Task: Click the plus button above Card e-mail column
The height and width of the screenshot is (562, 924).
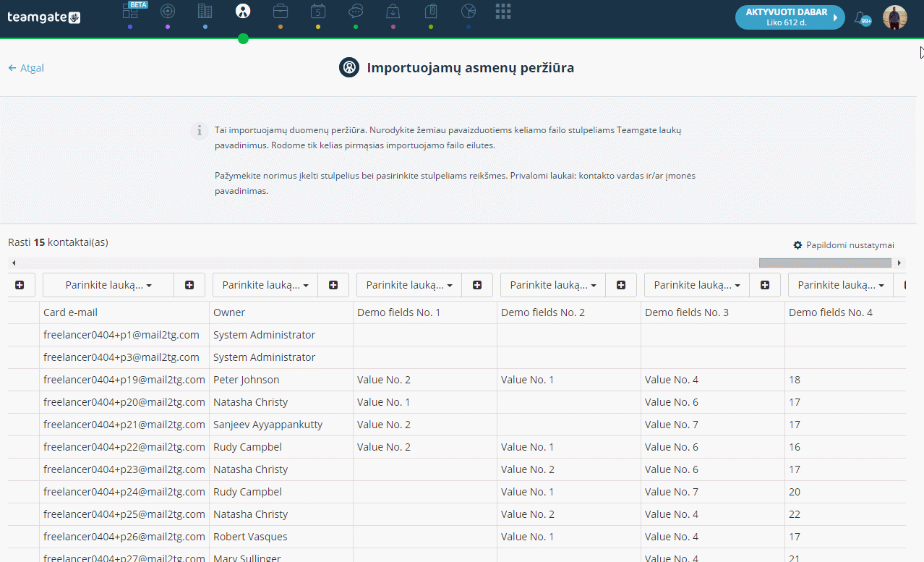Action: 189,285
